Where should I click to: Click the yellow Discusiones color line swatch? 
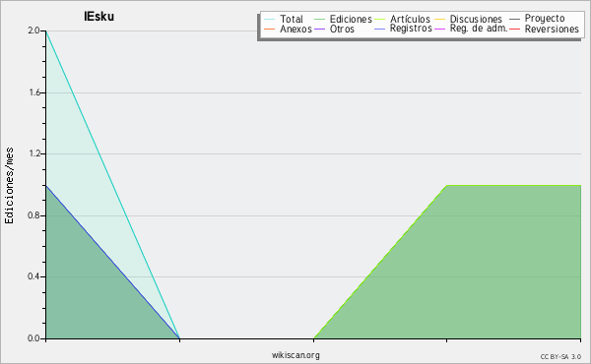point(440,20)
